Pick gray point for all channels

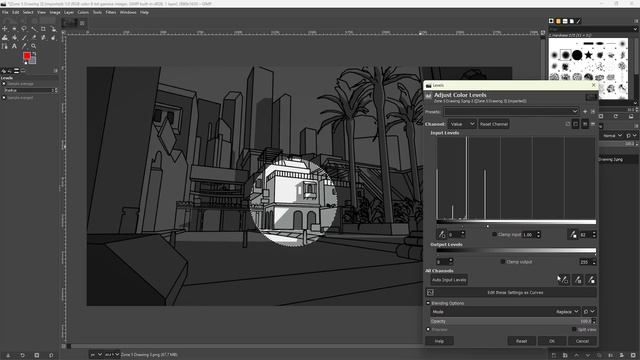578,280
